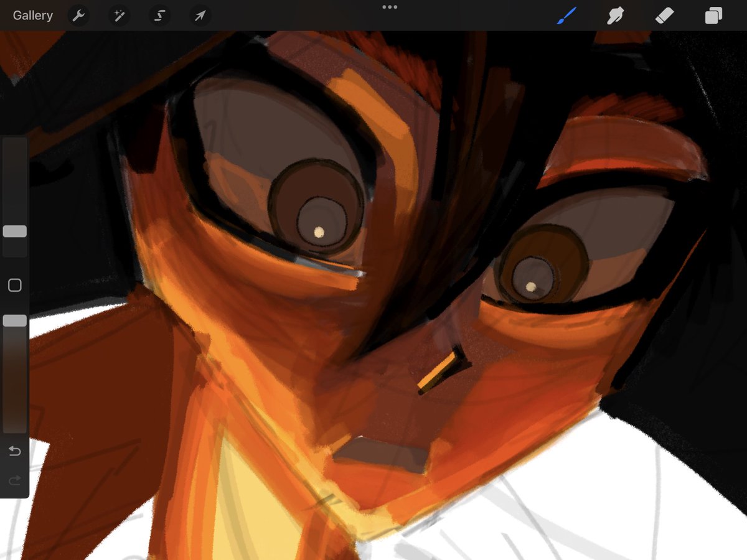
Task: Open the Gallery
Action: [33, 16]
